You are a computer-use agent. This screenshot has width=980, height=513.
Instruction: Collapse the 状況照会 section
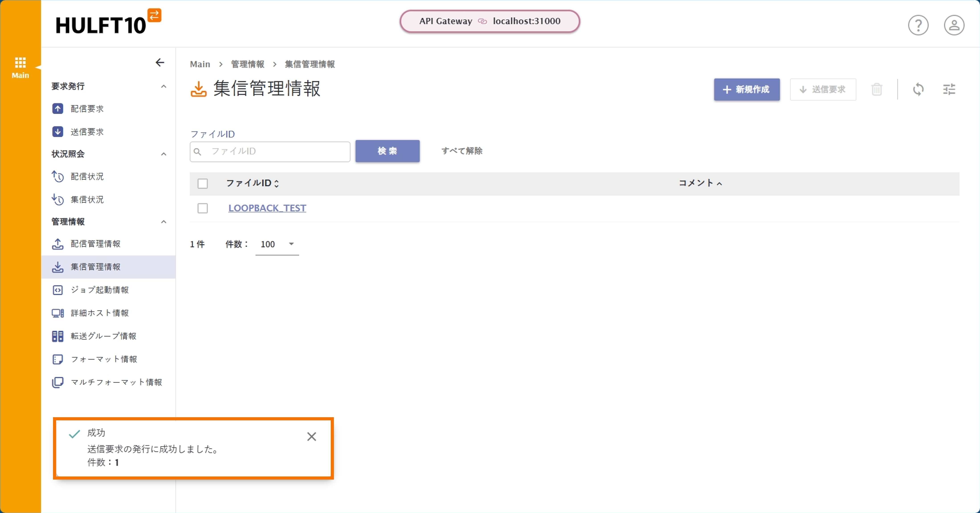(x=163, y=154)
